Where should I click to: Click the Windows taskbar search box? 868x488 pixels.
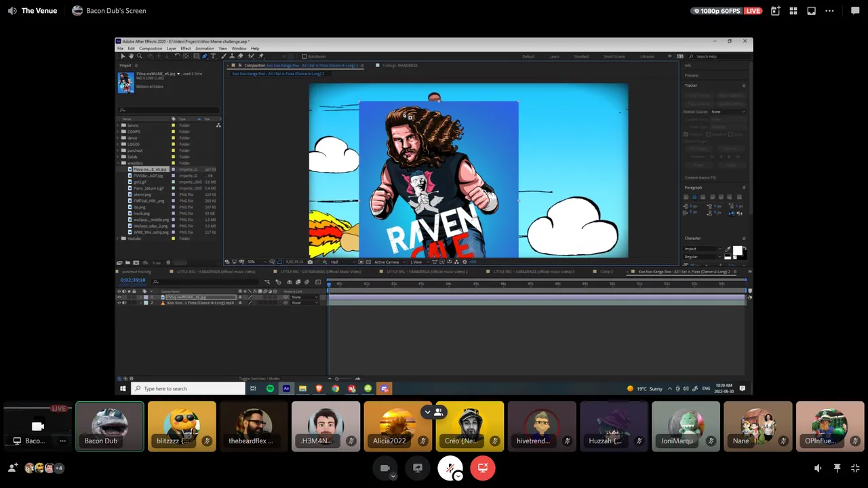pyautogui.click(x=188, y=388)
